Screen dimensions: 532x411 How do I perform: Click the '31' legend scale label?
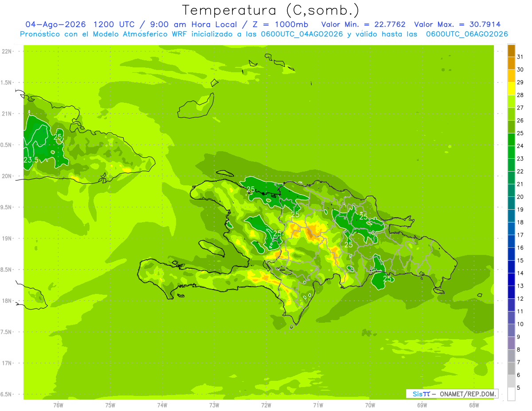520,57
